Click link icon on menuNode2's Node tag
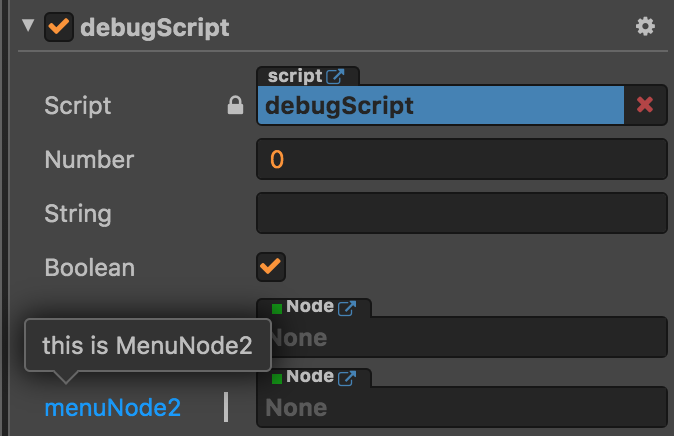This screenshot has width=674, height=436. click(x=348, y=378)
